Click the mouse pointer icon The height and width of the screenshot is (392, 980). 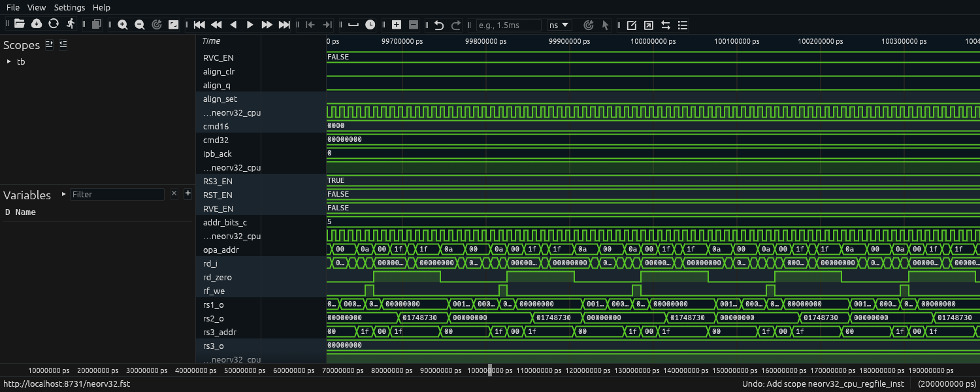(x=605, y=25)
